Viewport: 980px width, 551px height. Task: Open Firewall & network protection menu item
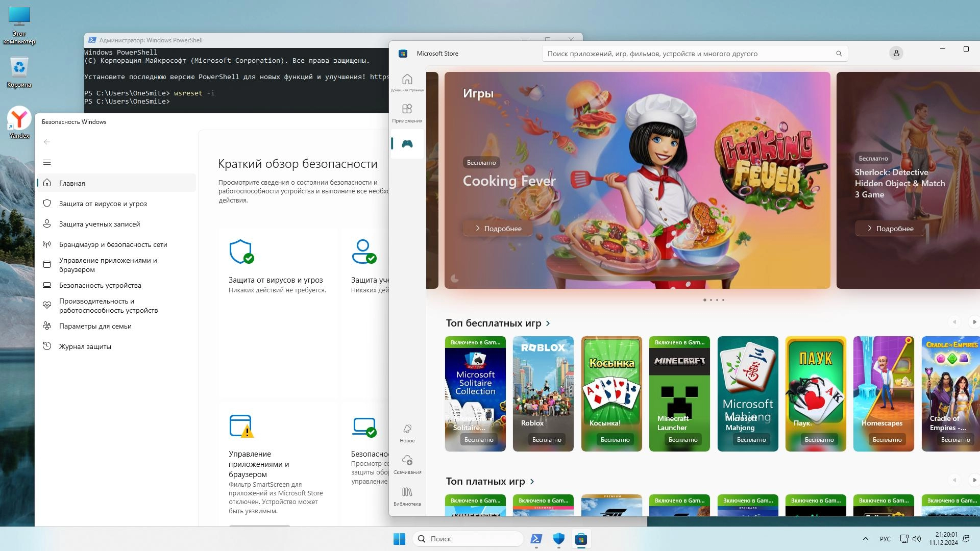click(113, 244)
